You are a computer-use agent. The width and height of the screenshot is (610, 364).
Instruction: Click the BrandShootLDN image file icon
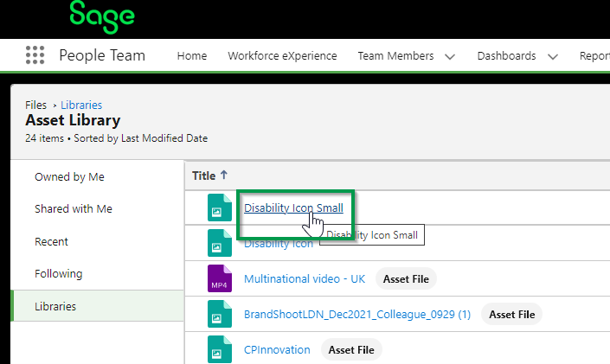pyautogui.click(x=220, y=315)
